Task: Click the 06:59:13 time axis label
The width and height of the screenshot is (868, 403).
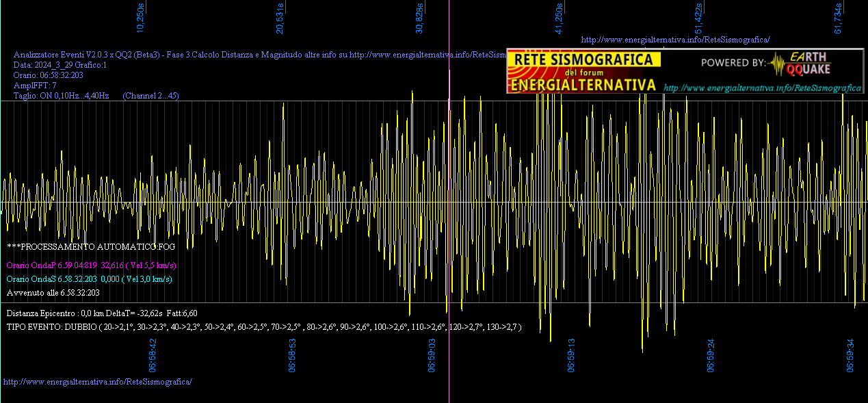Action: point(571,354)
